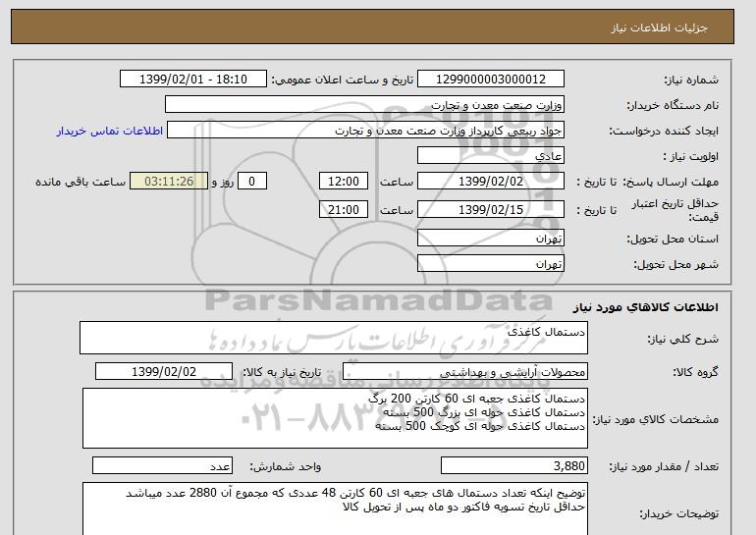This screenshot has width=756, height=535.
Task: Click the line 'دستمال کاغذی حوله ای بزرگ 500 بسته'
Action: 484,412
